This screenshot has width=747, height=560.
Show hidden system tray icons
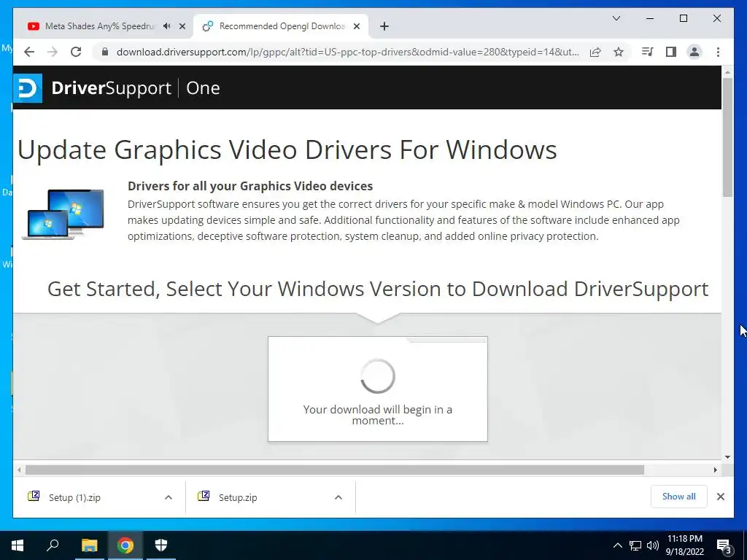(x=617, y=545)
